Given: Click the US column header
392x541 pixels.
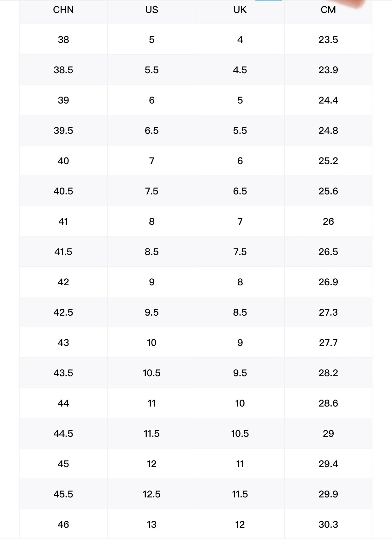Looking at the screenshot, I should click(151, 10).
